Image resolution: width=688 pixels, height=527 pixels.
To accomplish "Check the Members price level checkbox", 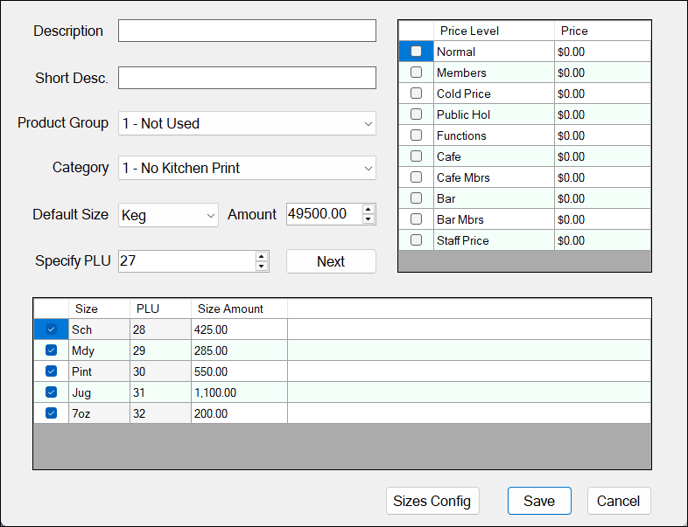I will pyautogui.click(x=416, y=73).
